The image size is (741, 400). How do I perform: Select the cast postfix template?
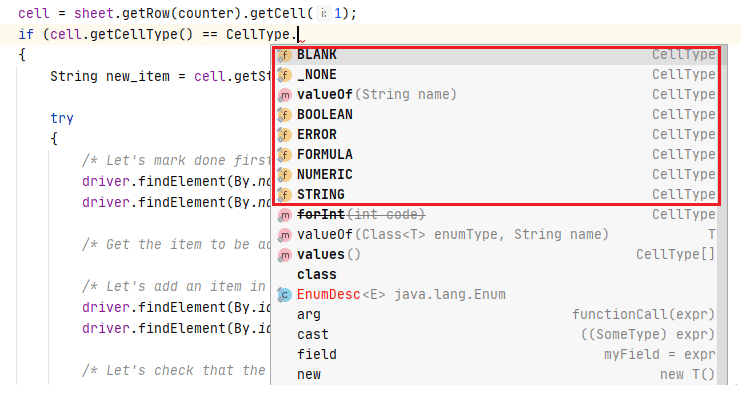312,335
